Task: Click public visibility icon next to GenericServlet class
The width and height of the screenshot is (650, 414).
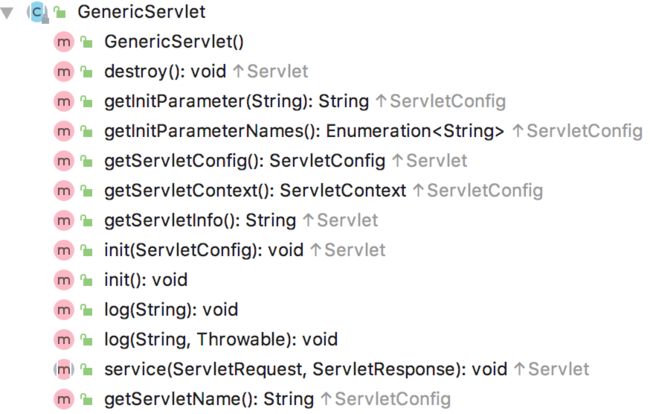Action: [60, 13]
